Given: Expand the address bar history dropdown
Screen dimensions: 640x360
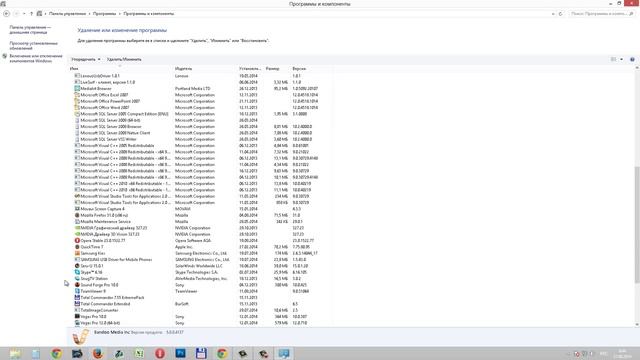Looking at the screenshot, I should 553,14.
